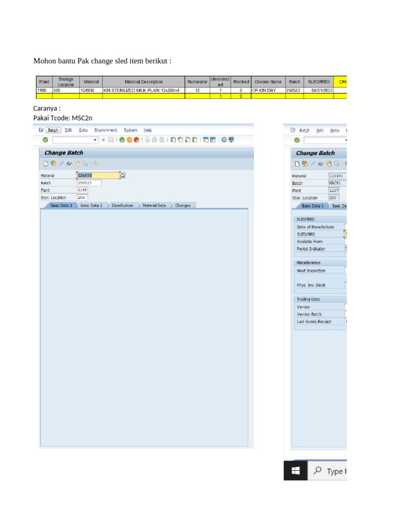This screenshot has width=399, height=532.
Task: Click pencil Change icon in left window
Action: coord(61,164)
